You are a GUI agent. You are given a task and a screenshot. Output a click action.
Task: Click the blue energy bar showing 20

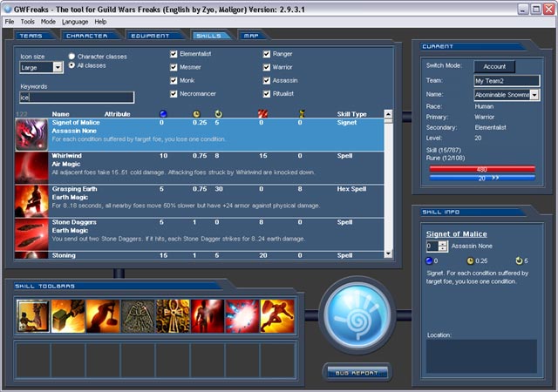click(x=482, y=178)
